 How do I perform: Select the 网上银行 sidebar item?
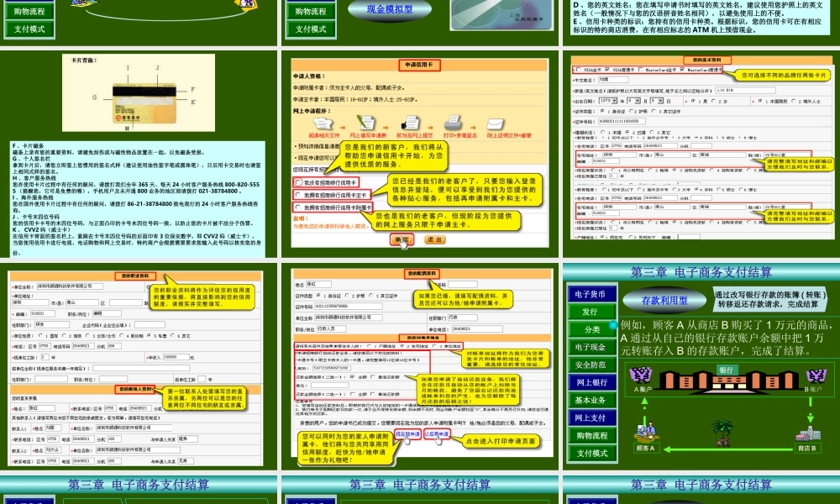592,382
